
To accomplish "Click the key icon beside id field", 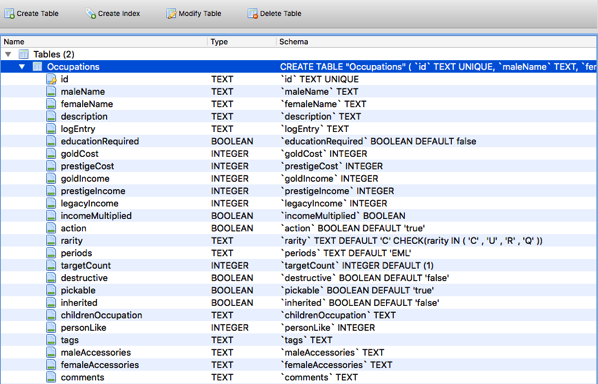I will click(51, 79).
